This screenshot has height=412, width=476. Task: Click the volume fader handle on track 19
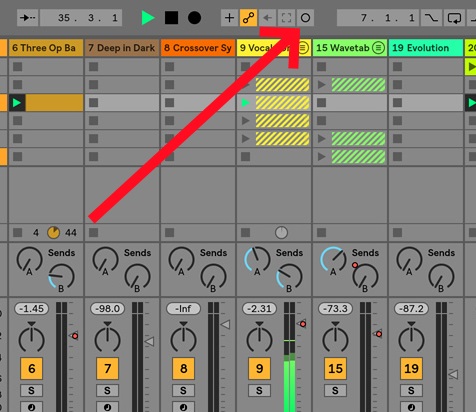point(453,374)
